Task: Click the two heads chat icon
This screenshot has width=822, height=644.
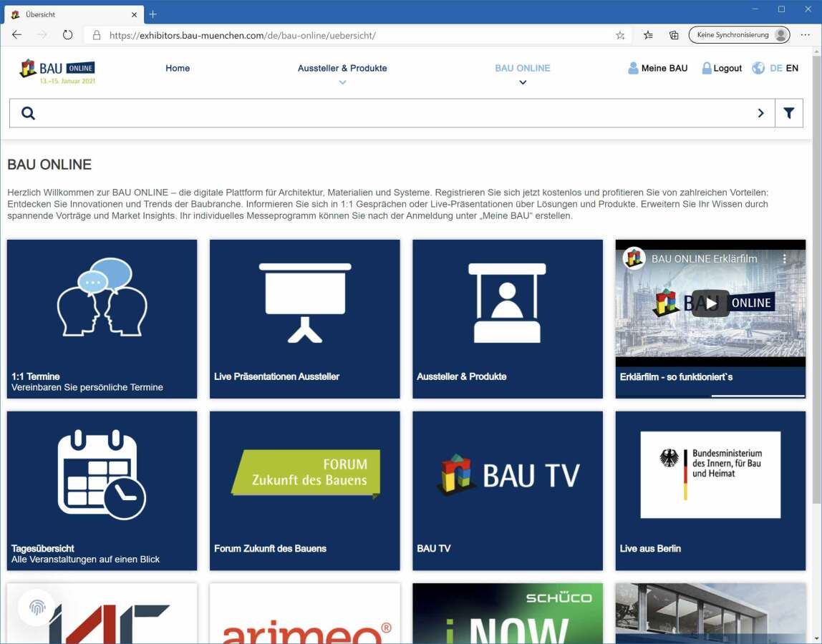Action: (x=102, y=296)
